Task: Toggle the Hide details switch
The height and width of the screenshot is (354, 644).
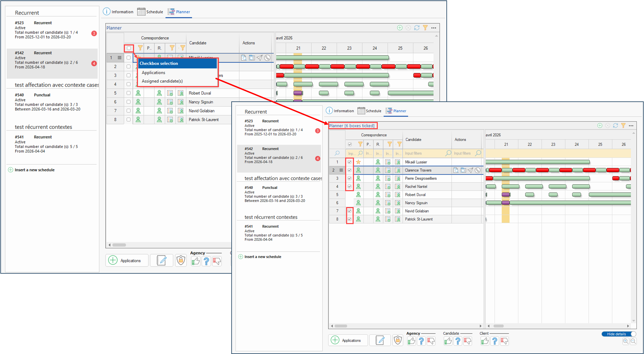Action: 618,334
